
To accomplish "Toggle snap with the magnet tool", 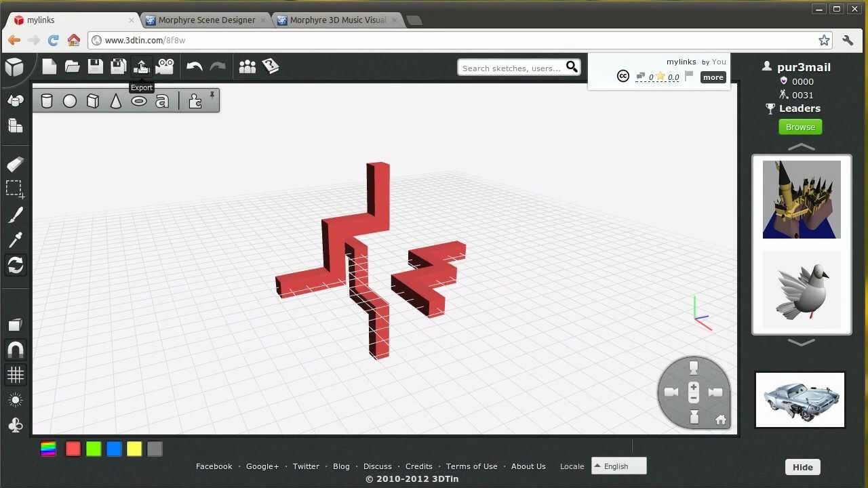I will [x=15, y=349].
